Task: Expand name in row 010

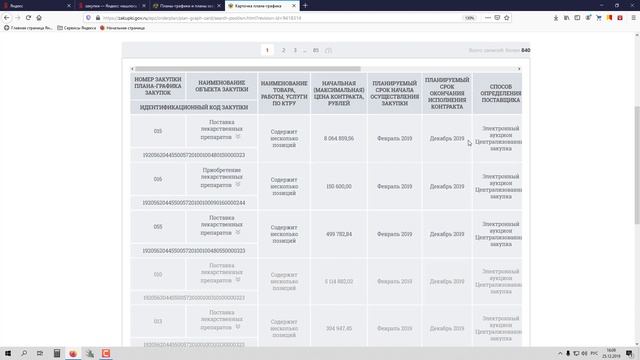Action: [x=238, y=280]
